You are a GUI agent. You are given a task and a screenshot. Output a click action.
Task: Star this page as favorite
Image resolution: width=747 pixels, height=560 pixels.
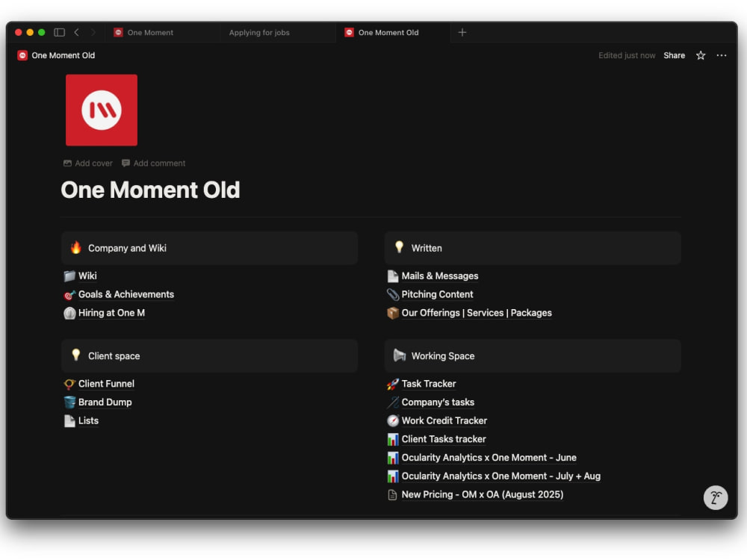(701, 55)
